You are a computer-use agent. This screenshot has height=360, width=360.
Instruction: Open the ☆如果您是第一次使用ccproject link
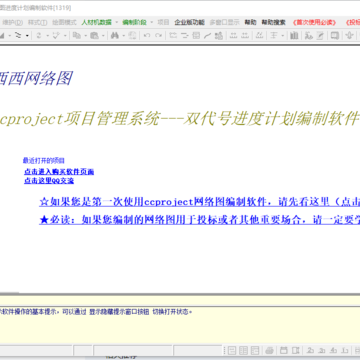click(x=199, y=202)
